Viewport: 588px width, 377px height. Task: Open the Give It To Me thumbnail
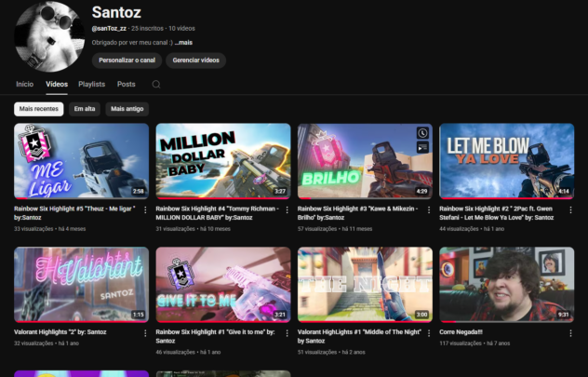(223, 284)
